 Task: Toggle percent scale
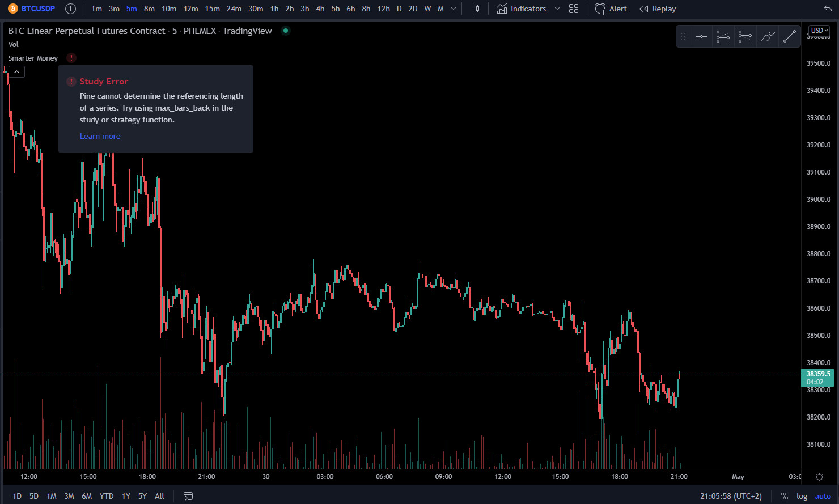coord(785,496)
